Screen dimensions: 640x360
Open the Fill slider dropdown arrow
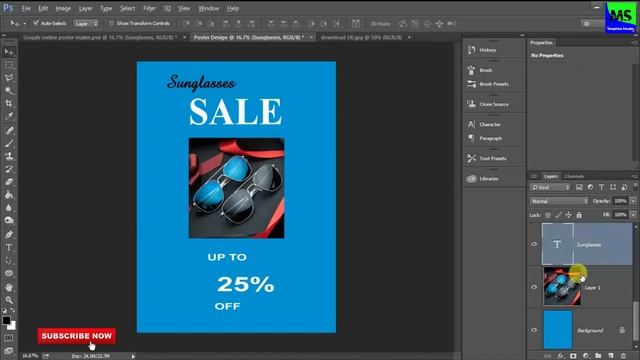click(633, 214)
